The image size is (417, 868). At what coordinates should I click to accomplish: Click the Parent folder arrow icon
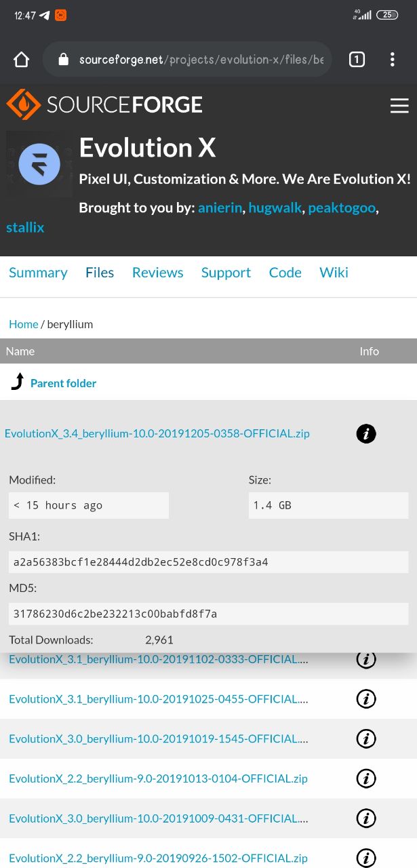pos(17,382)
